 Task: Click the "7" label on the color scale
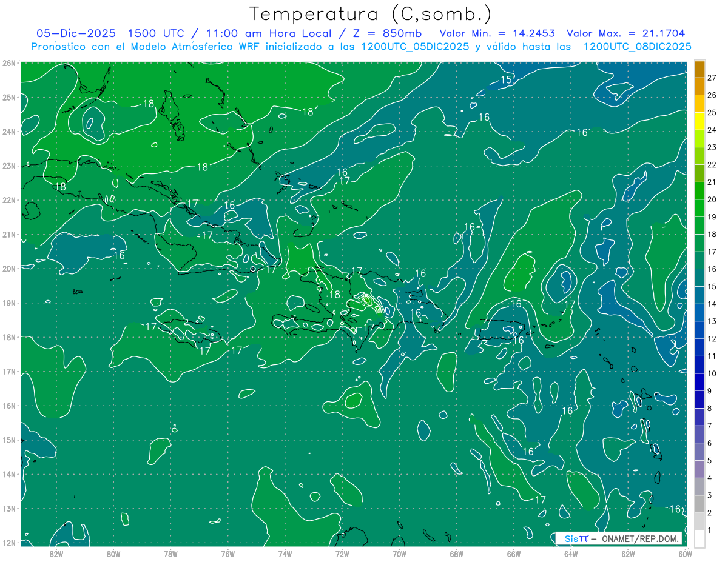[x=710, y=426]
